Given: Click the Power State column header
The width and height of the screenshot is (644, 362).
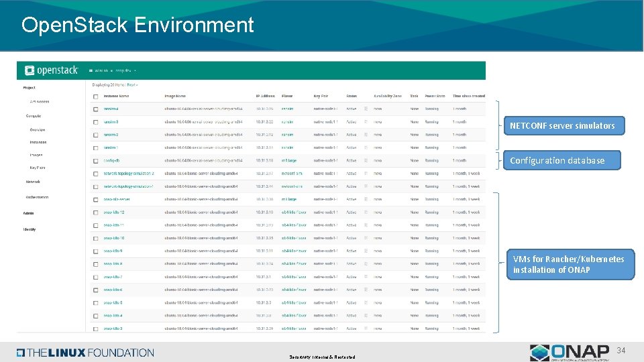Looking at the screenshot, I should (x=435, y=96).
